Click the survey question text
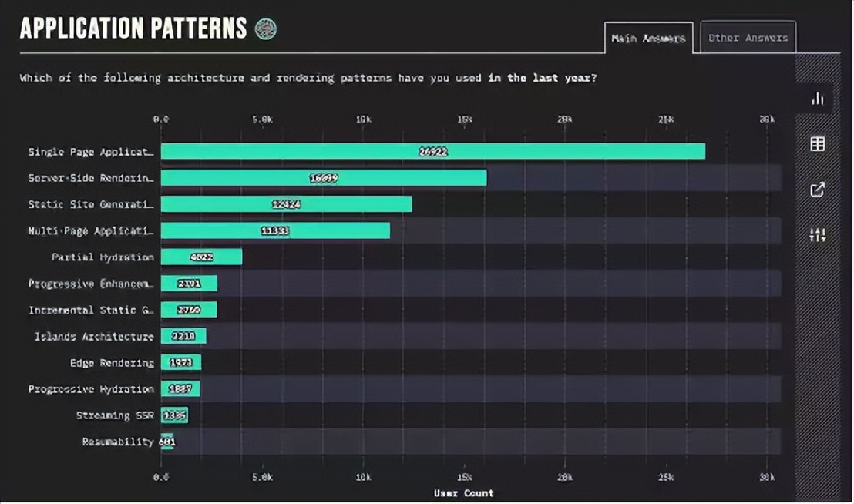The width and height of the screenshot is (854, 504). [308, 78]
